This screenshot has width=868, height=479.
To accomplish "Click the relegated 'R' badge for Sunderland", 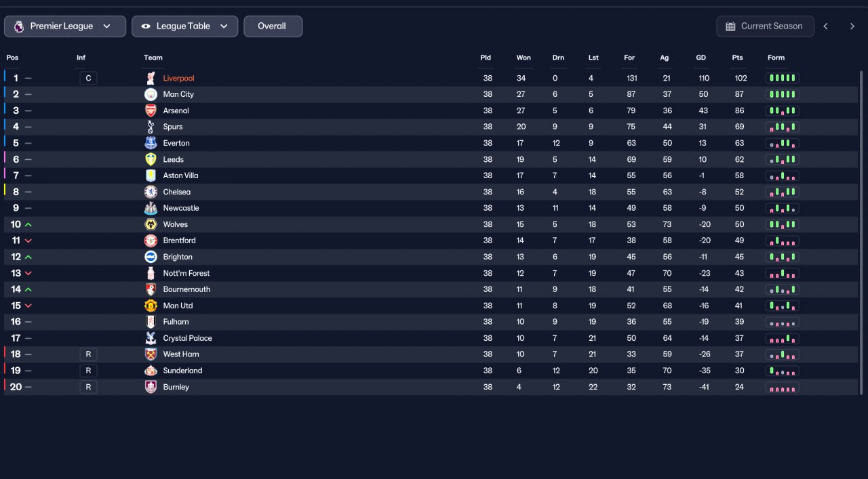I will point(88,371).
